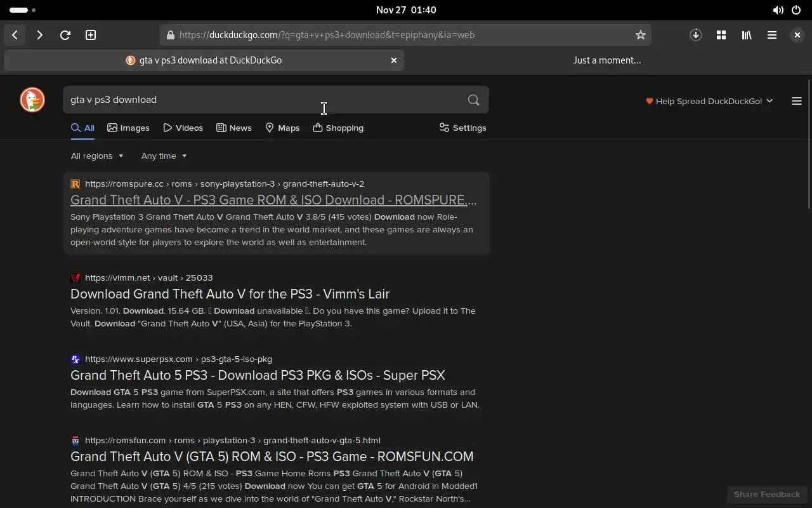Switch to Images results
Image resolution: width=812 pixels, height=508 pixels.
click(x=128, y=128)
